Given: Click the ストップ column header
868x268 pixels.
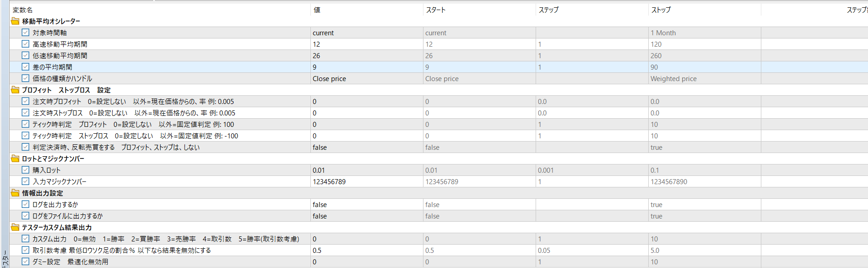Looking at the screenshot, I should click(x=661, y=10).
